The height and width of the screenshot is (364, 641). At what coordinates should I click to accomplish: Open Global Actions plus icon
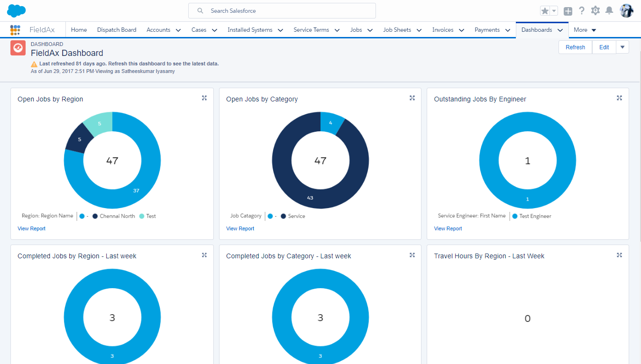(568, 11)
